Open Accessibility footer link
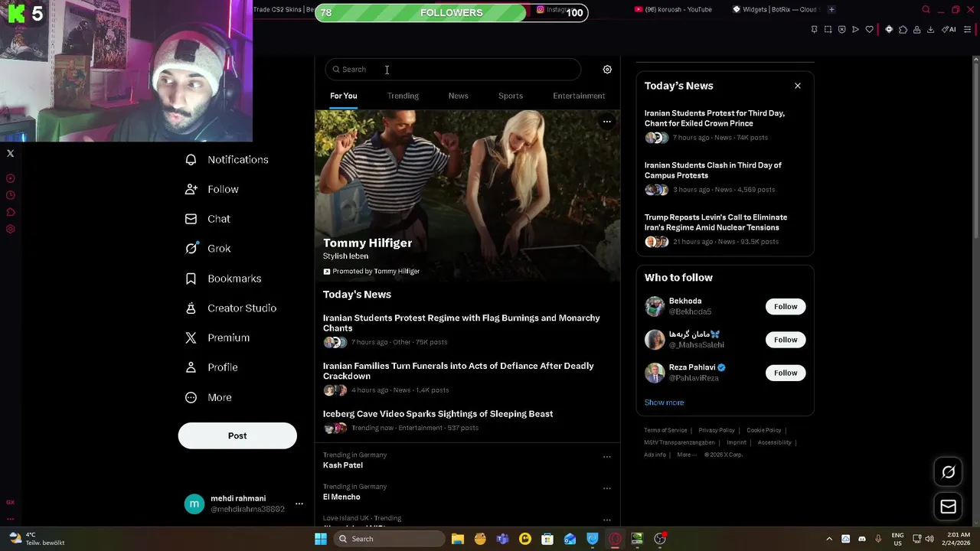Screen dimensions: 980x551 [x=774, y=442]
